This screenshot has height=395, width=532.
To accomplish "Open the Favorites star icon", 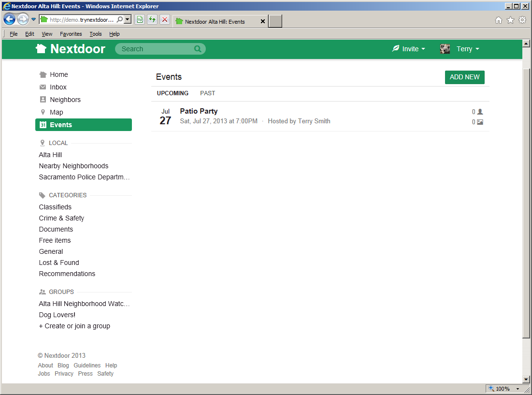I will click(510, 20).
